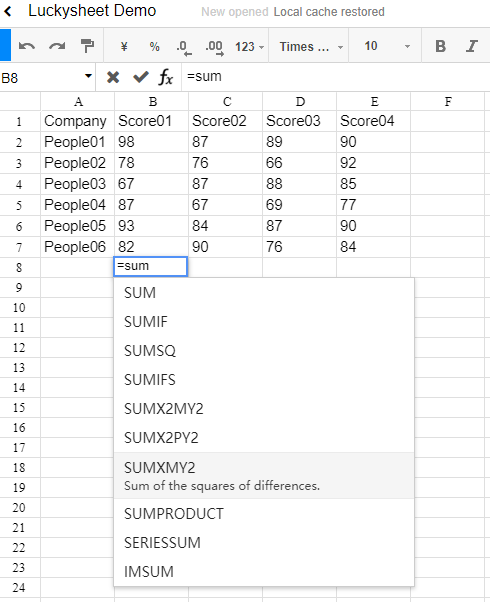Select the cell with value 66
Viewport: 490px width, 602px height.
click(300, 163)
